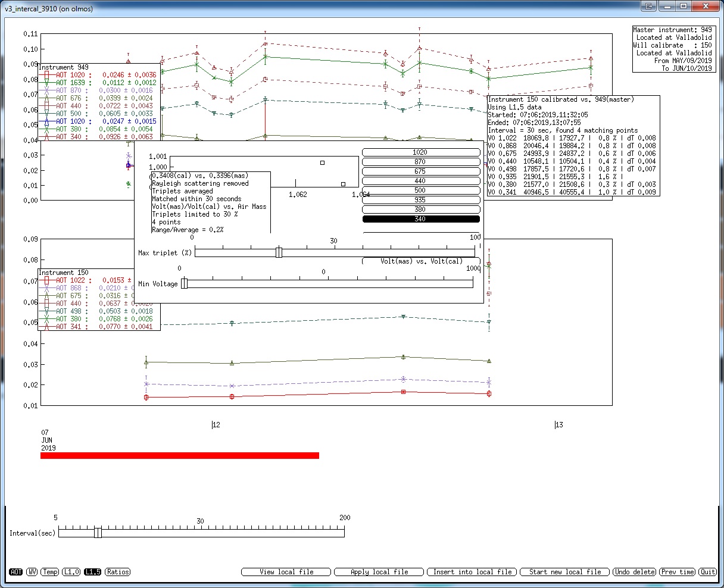Click Insert into local file

(x=472, y=572)
